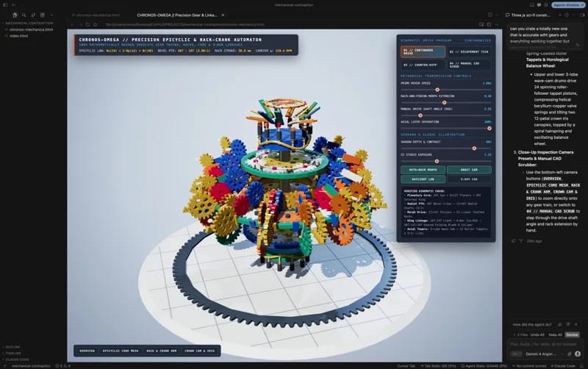Open the Gemini model selector dropdown
Screen dimensions: 588x369
(x=544, y=354)
